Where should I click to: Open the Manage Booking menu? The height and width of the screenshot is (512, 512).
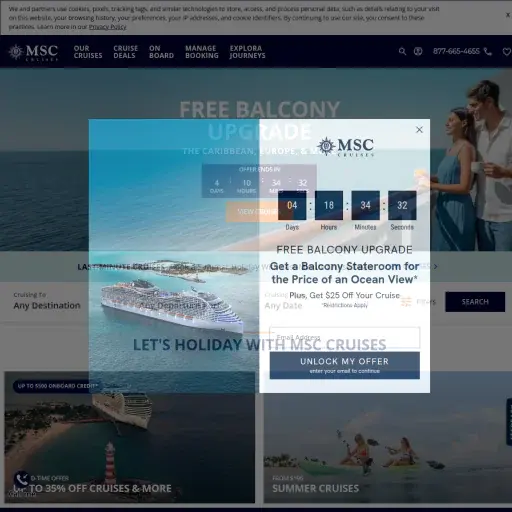(202, 52)
